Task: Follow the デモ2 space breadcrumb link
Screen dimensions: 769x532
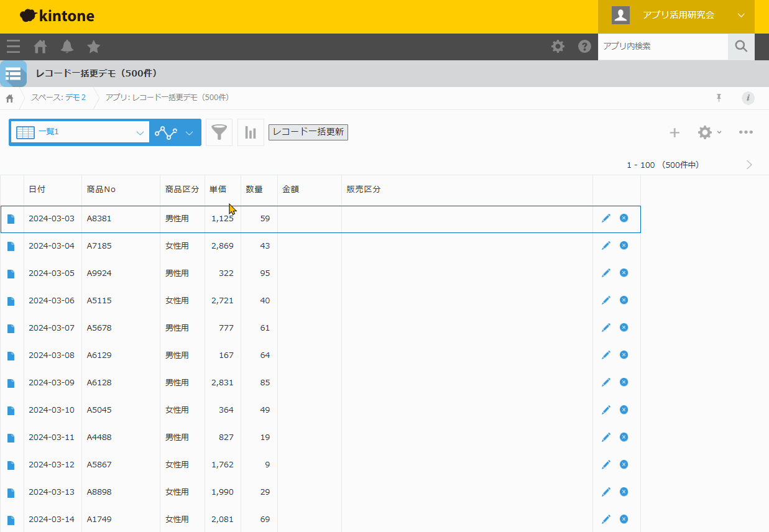Action: (75, 98)
